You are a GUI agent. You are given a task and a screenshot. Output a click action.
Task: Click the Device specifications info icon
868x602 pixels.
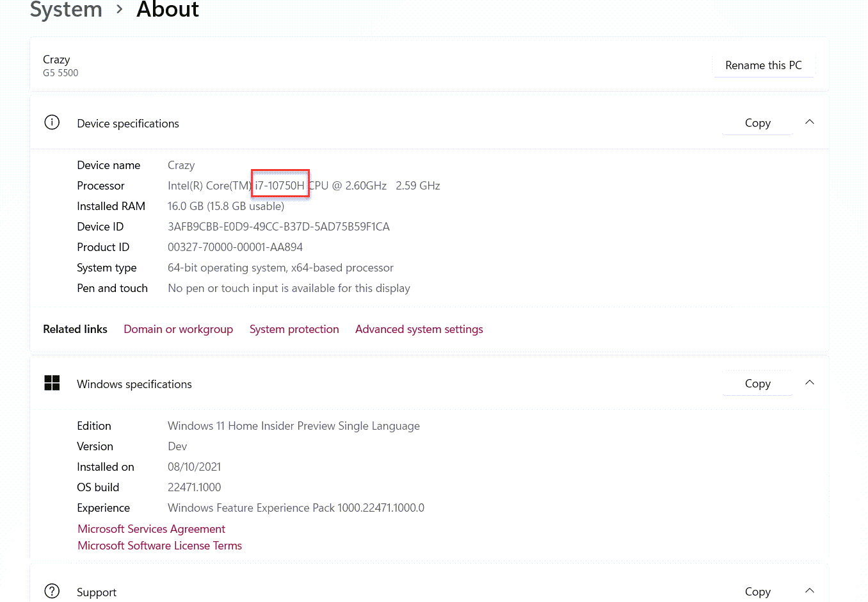pos(52,122)
